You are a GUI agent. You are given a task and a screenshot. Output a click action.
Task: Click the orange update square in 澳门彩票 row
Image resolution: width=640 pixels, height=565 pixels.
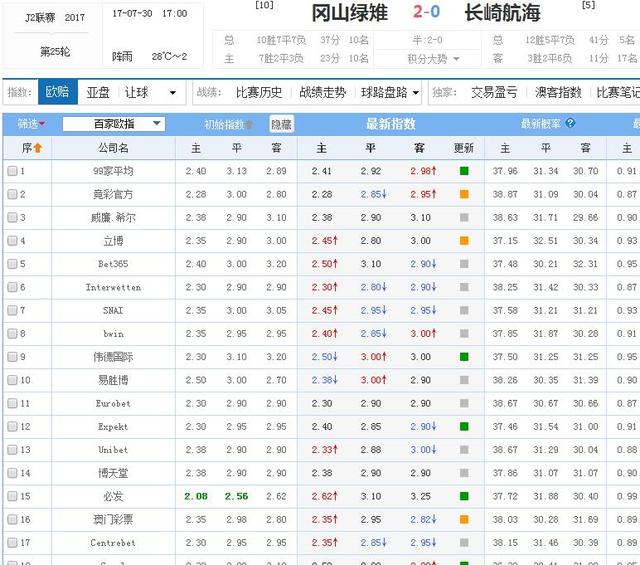(464, 520)
